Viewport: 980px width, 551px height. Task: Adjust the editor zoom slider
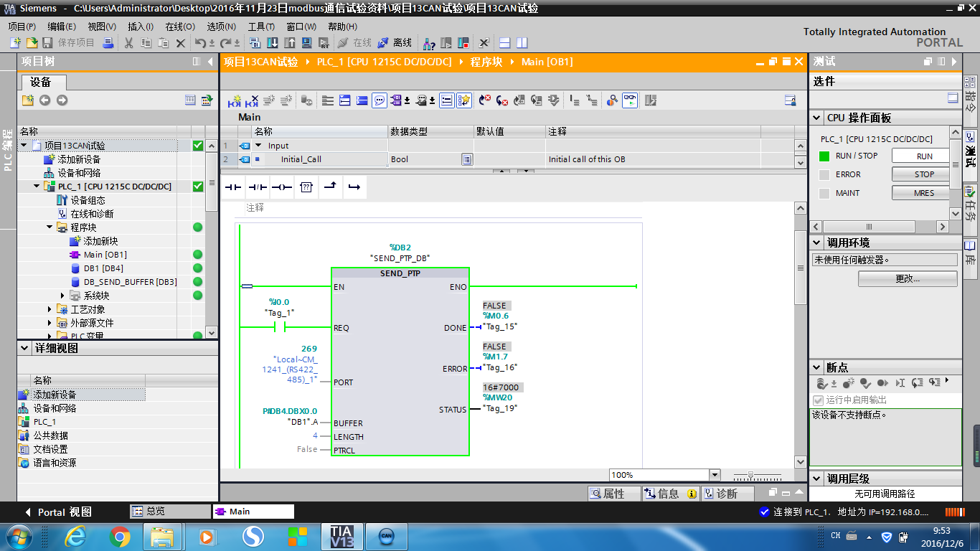[x=751, y=475]
